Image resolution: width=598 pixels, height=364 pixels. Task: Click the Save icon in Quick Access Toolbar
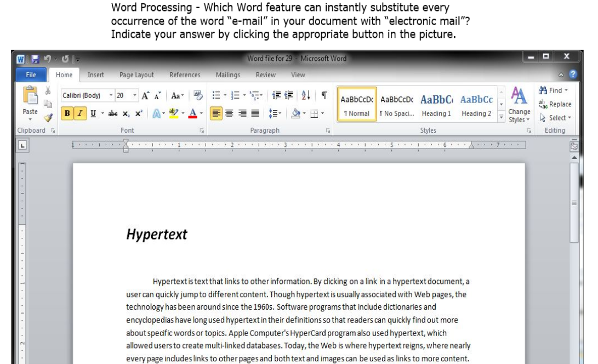tap(36, 59)
